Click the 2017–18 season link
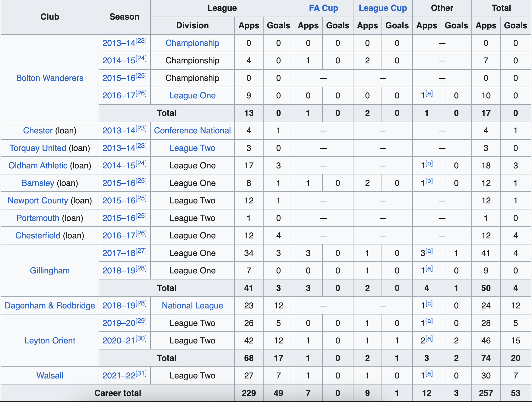The width and height of the screenshot is (532, 402). coord(119,253)
